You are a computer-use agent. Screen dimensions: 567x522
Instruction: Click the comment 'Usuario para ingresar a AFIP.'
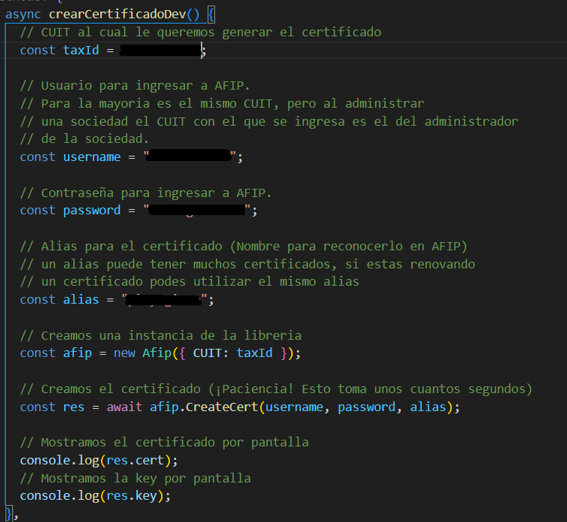135,86
